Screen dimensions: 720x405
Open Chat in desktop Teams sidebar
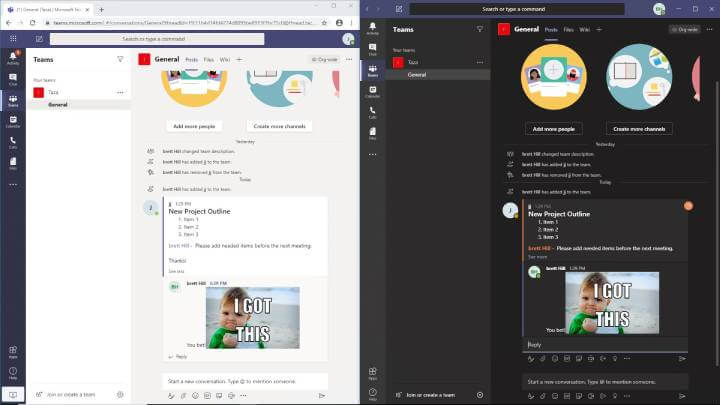[x=372, y=50]
